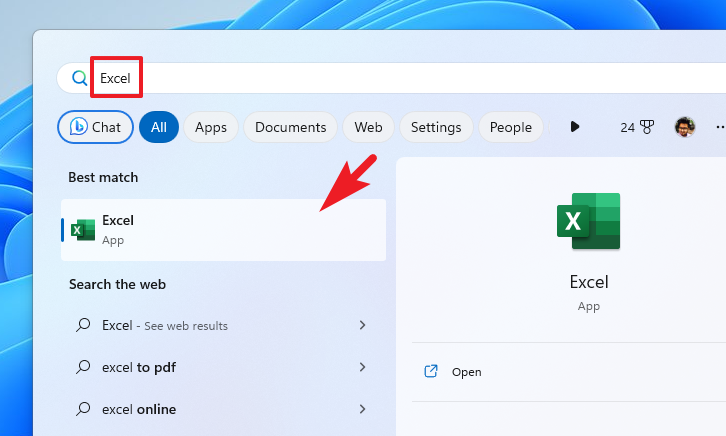Screen dimensions: 726x436
Task: Select the All filter tab
Action: [x=159, y=127]
